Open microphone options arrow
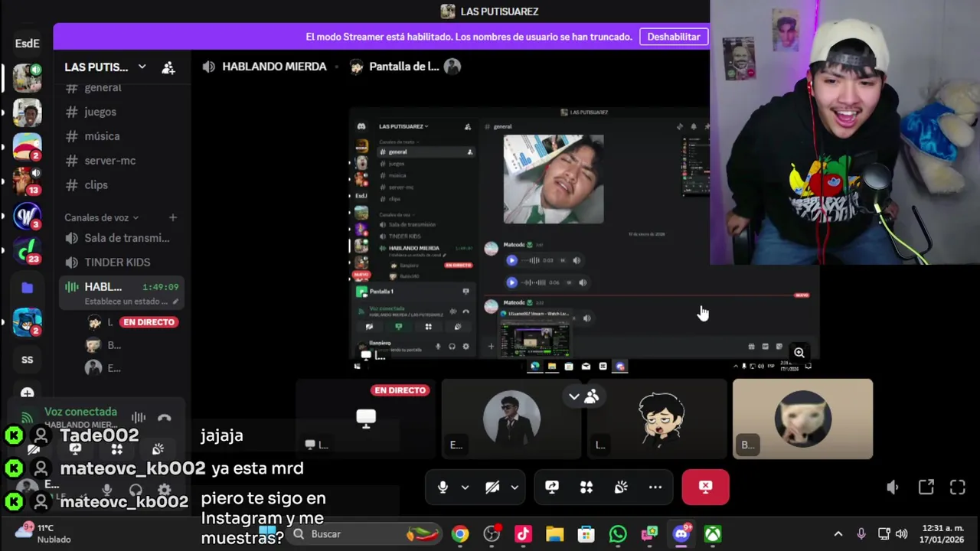This screenshot has height=551, width=980. pos(465,487)
